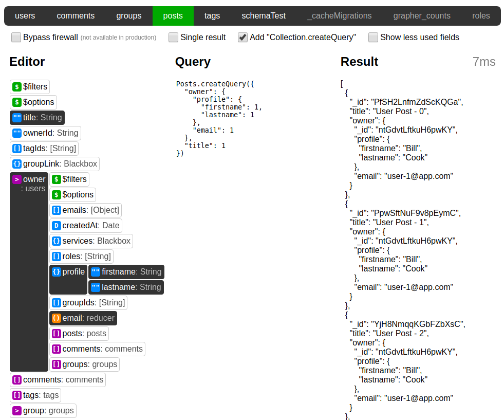The width and height of the screenshot is (504, 420).
Task: Click the array icon beside tagIds
Action: (x=17, y=148)
